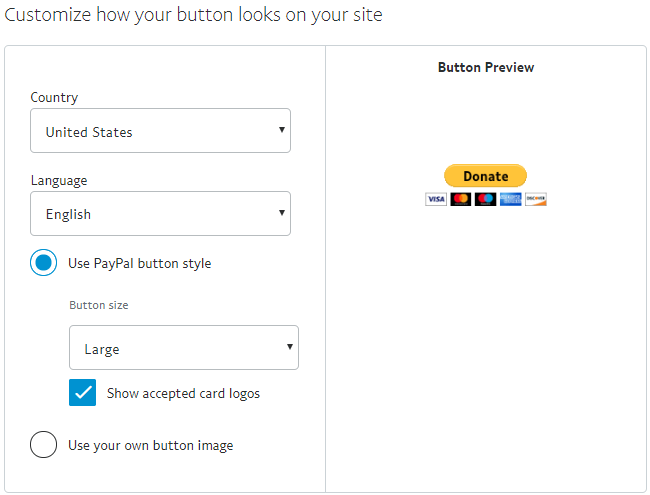Screen dimensions: 650x495
Task: Click the American Express card logo
Action: tap(511, 199)
